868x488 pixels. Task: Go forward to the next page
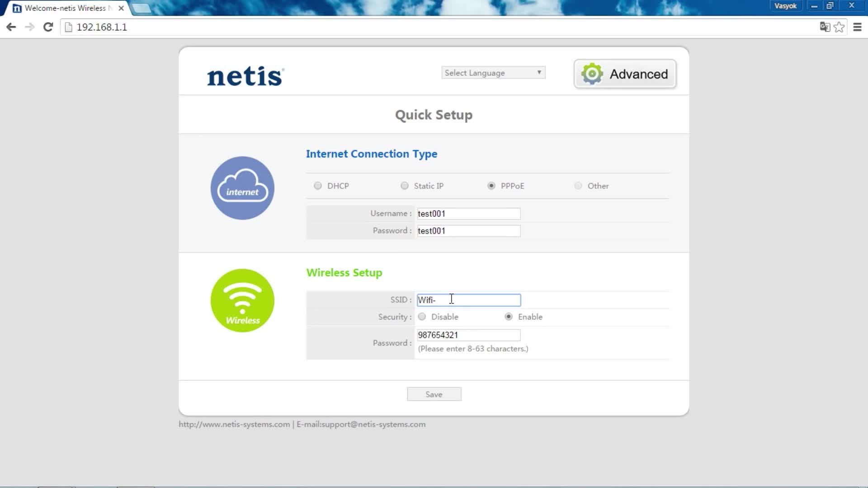click(x=30, y=27)
